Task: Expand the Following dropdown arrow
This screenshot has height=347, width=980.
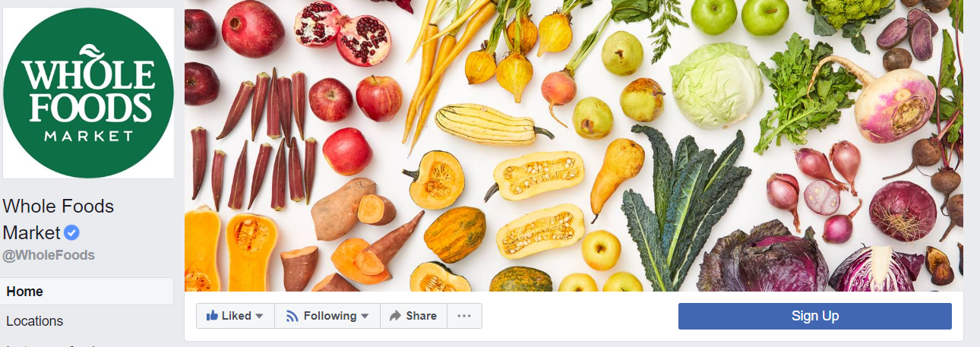Action: coord(365,317)
